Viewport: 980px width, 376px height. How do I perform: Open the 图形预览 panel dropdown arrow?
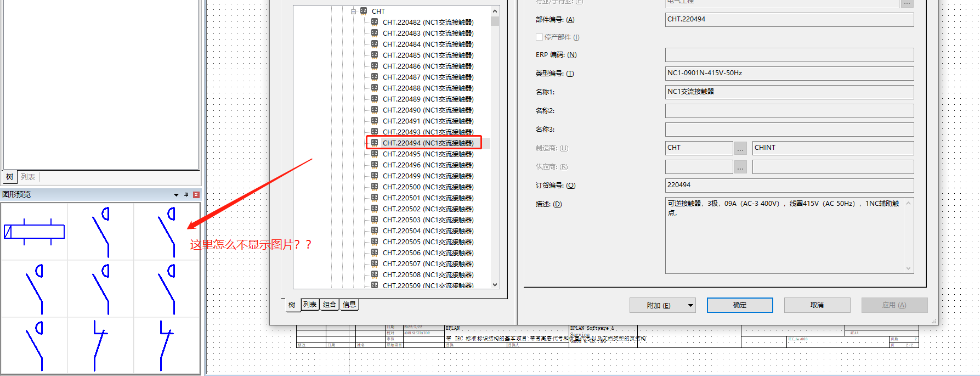tap(176, 195)
